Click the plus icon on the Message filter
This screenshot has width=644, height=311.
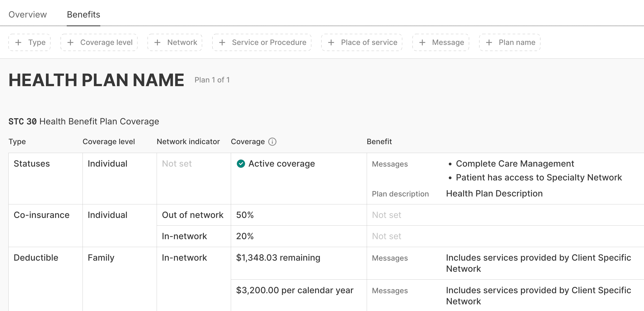click(x=422, y=42)
